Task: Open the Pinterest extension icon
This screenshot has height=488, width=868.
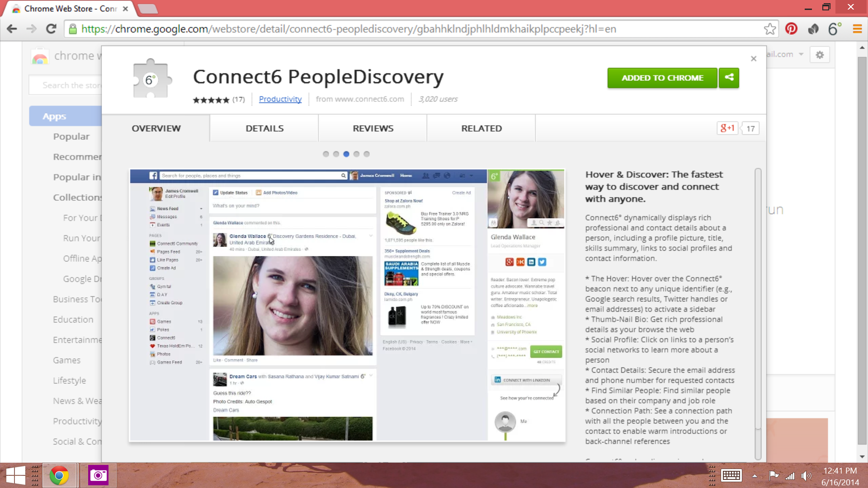Action: coord(791,29)
